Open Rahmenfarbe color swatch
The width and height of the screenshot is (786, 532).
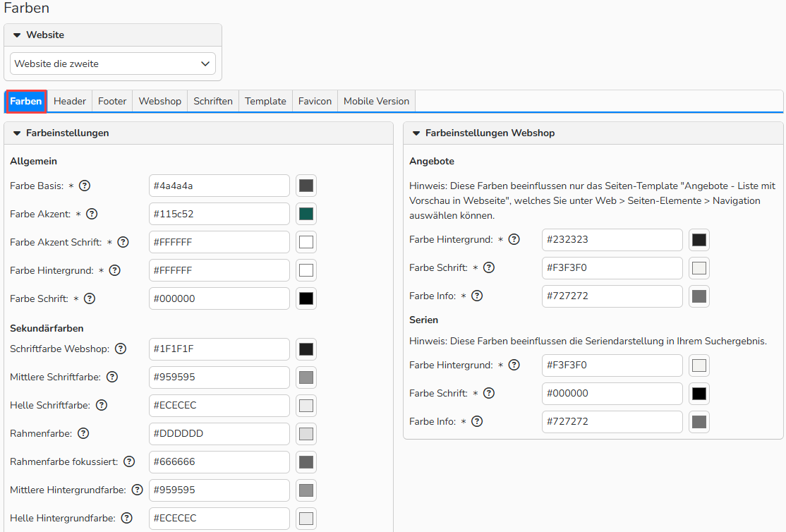point(306,434)
